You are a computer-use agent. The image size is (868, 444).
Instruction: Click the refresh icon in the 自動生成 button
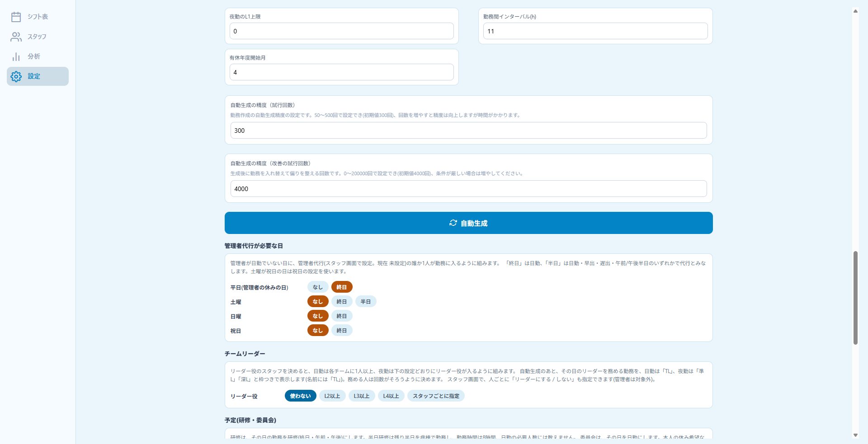pos(453,223)
